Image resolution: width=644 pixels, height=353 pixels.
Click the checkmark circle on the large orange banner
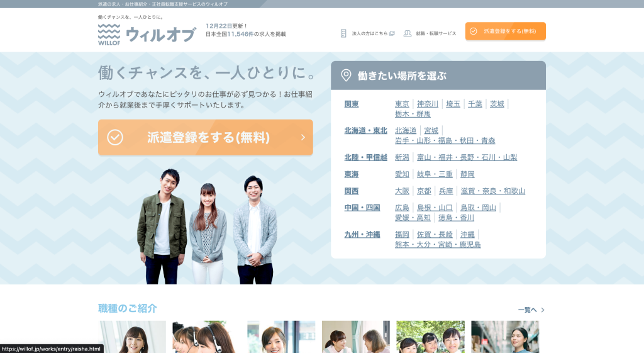tap(115, 137)
